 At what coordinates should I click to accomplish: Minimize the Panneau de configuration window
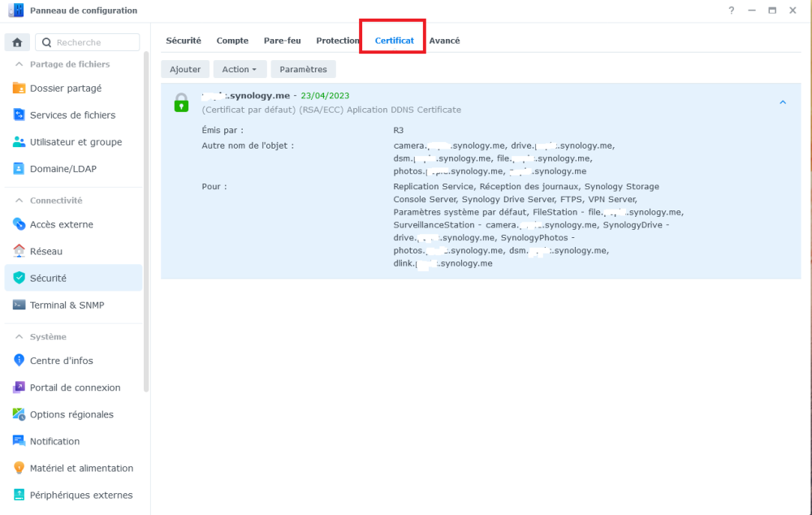pyautogui.click(x=751, y=11)
